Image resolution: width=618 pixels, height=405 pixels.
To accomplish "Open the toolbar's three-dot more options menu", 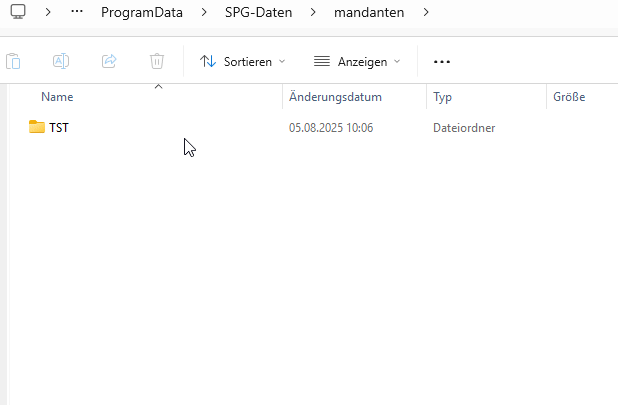I will 442,61.
